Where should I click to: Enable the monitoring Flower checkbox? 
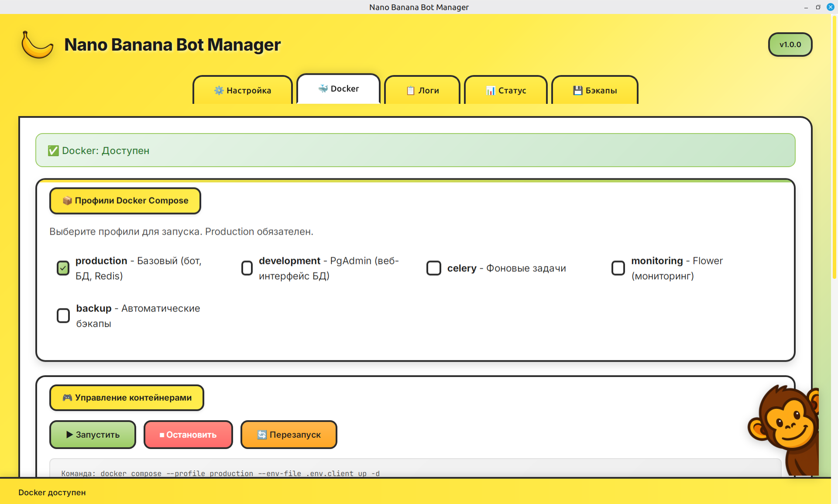[618, 268]
